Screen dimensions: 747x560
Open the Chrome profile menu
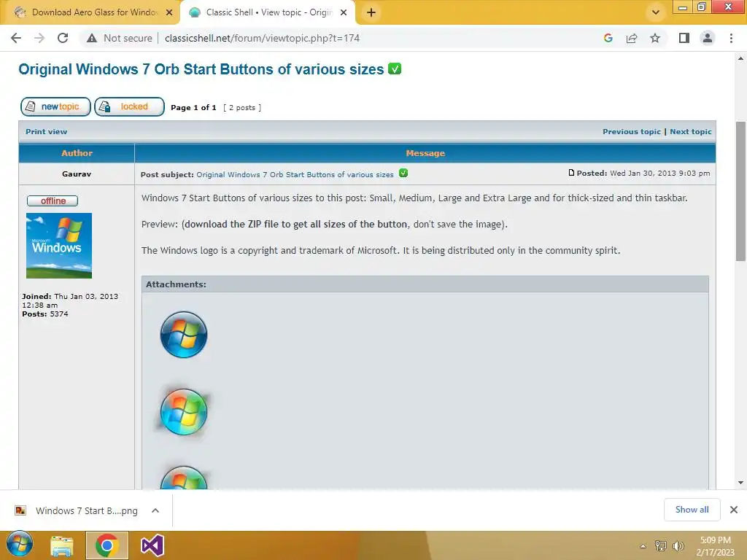click(x=708, y=38)
